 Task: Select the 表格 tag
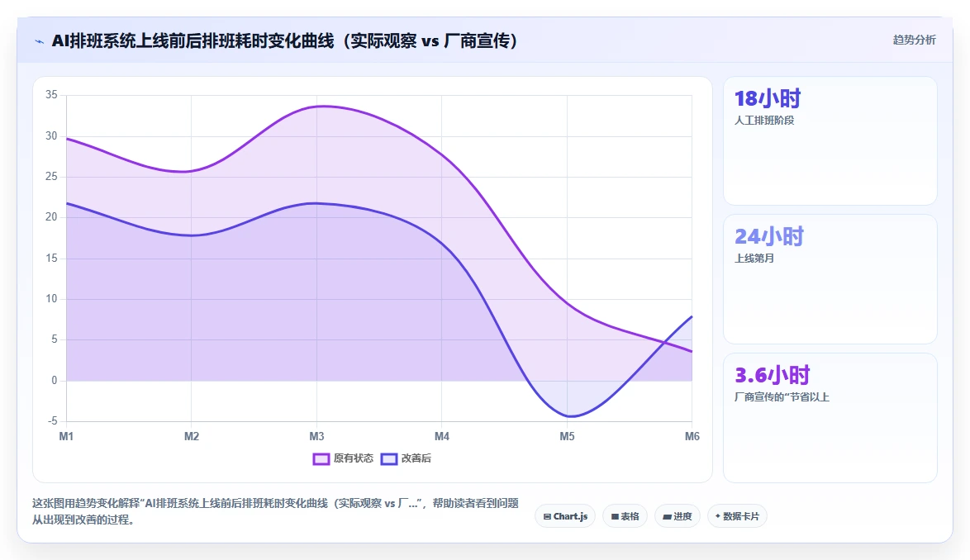pyautogui.click(x=625, y=516)
